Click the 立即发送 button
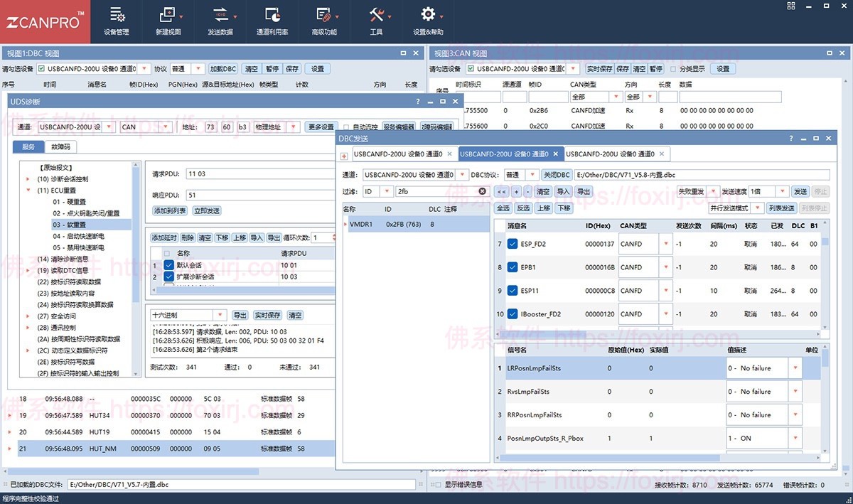The width and height of the screenshot is (853, 504). pos(207,210)
